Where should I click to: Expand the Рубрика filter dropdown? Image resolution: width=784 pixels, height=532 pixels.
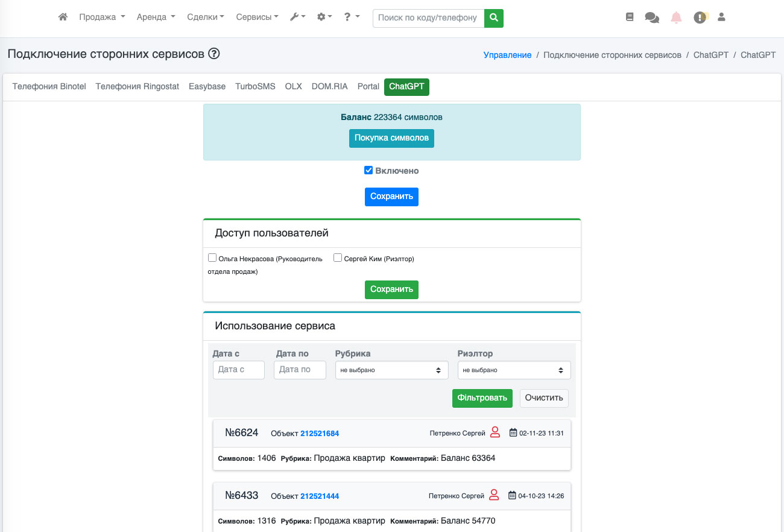391,370
